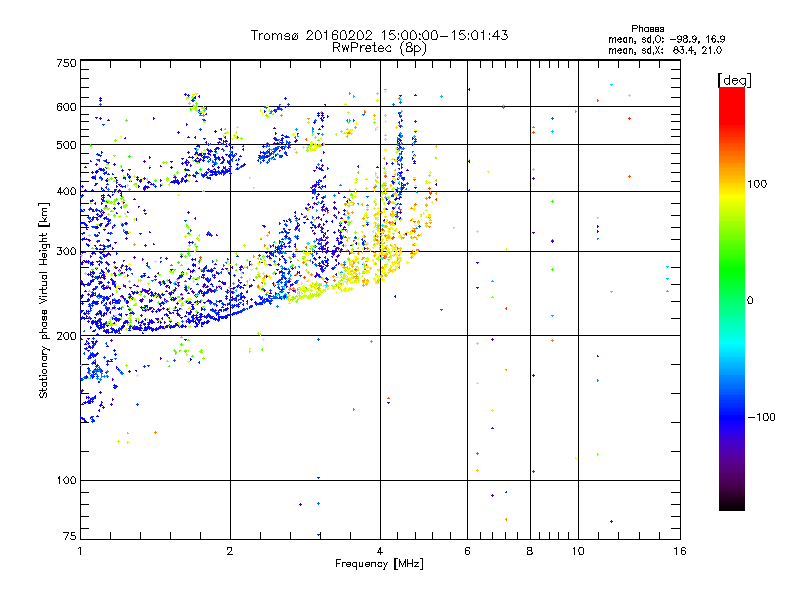Click the subtitle 'RwPretec (8p)'
The width and height of the screenshot is (800, 600).
click(379, 48)
